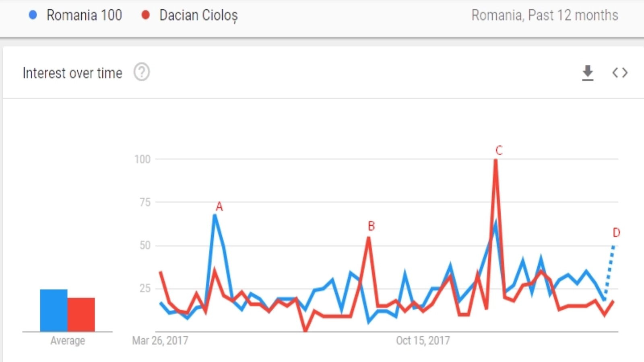Select the Romania 100 search term
The height and width of the screenshot is (362, 644).
84,15
